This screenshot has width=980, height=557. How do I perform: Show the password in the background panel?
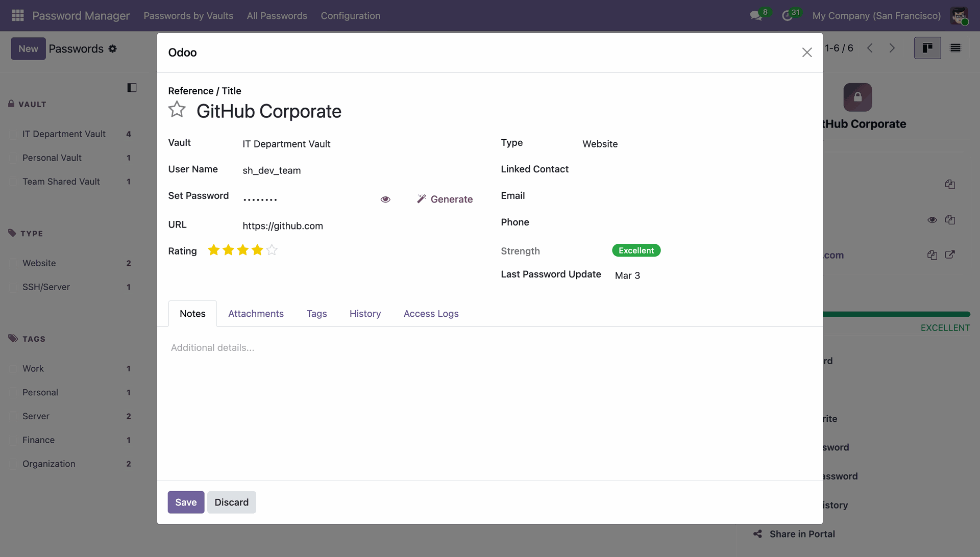tap(932, 220)
